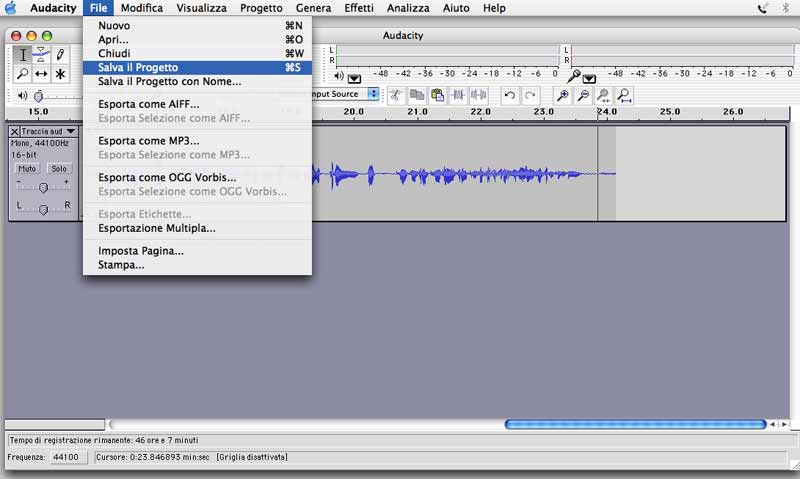
Task: Open the Genera menu
Action: click(313, 8)
